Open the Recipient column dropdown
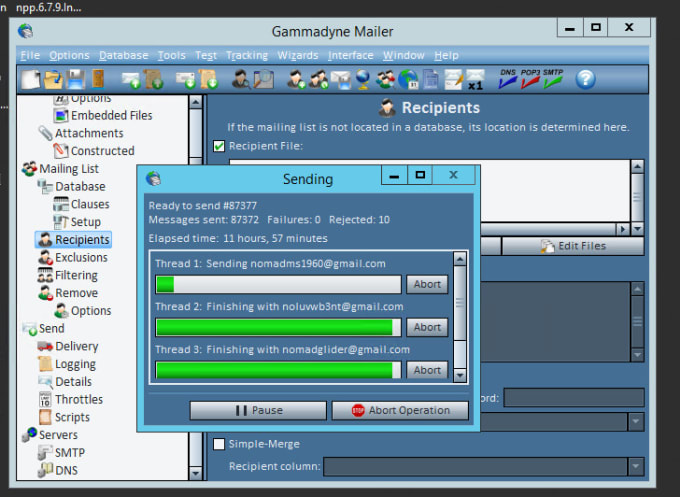680x497 pixels. pyautogui.click(x=635, y=466)
